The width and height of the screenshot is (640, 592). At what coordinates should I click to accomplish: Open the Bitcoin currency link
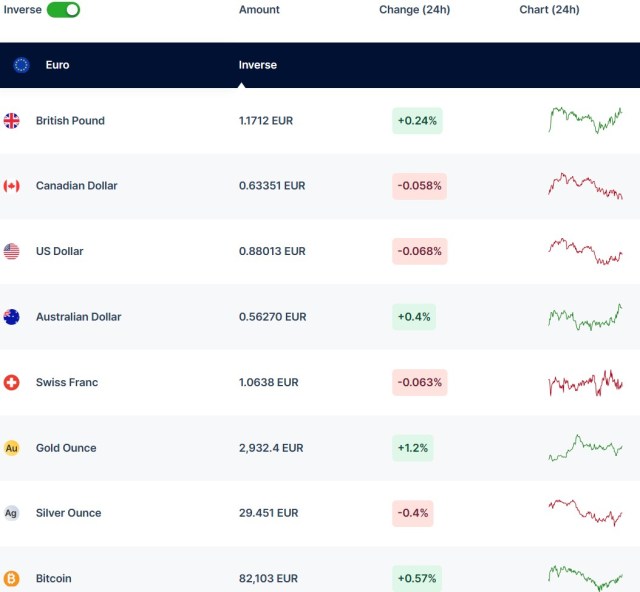coord(54,578)
